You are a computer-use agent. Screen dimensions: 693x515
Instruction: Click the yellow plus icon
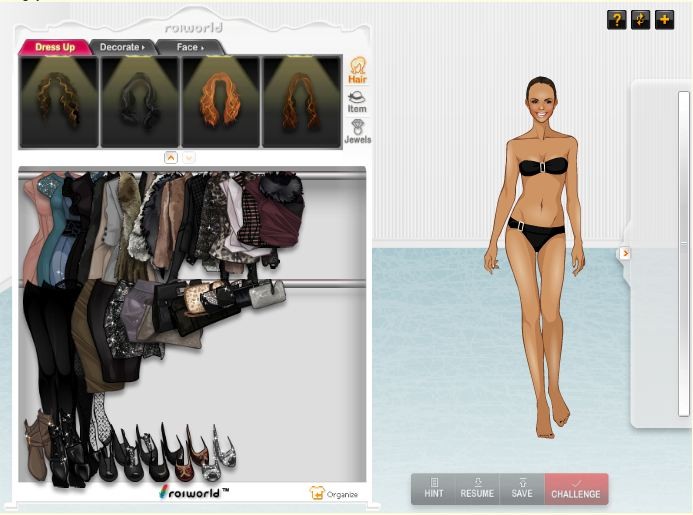click(x=665, y=20)
